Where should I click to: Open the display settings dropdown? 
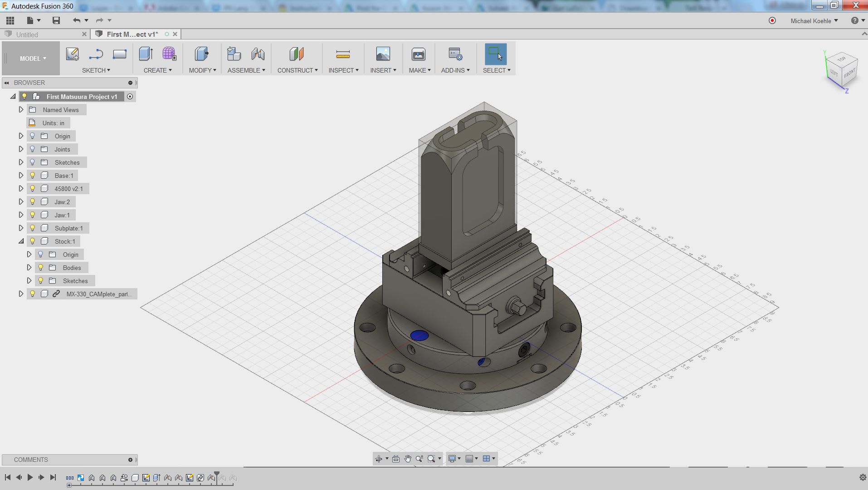point(459,458)
